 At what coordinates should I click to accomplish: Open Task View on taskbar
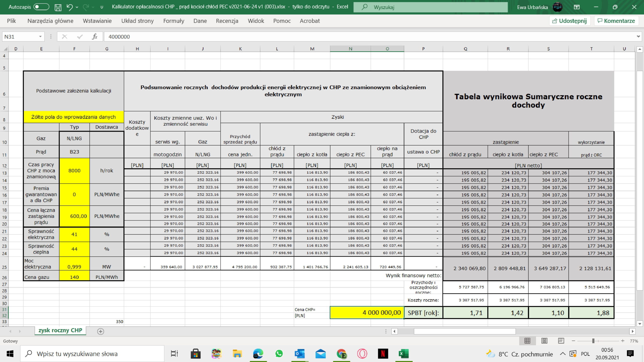(174, 354)
